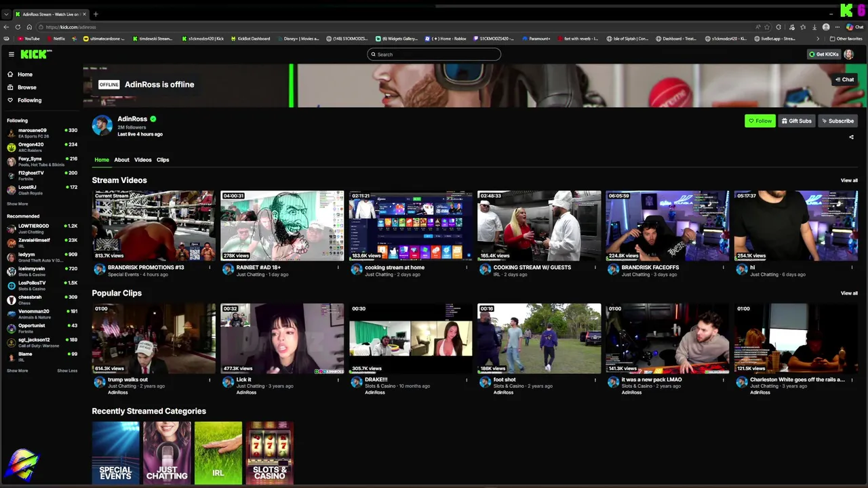This screenshot has height=488, width=868.
Task: Follow the AdinRoss channel
Action: (759, 121)
